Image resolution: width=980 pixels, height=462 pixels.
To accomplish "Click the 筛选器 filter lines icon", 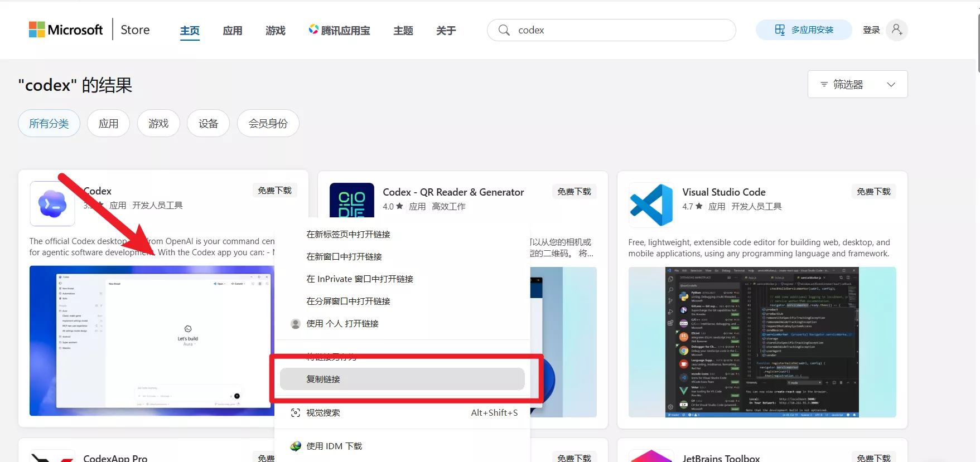I will (824, 84).
